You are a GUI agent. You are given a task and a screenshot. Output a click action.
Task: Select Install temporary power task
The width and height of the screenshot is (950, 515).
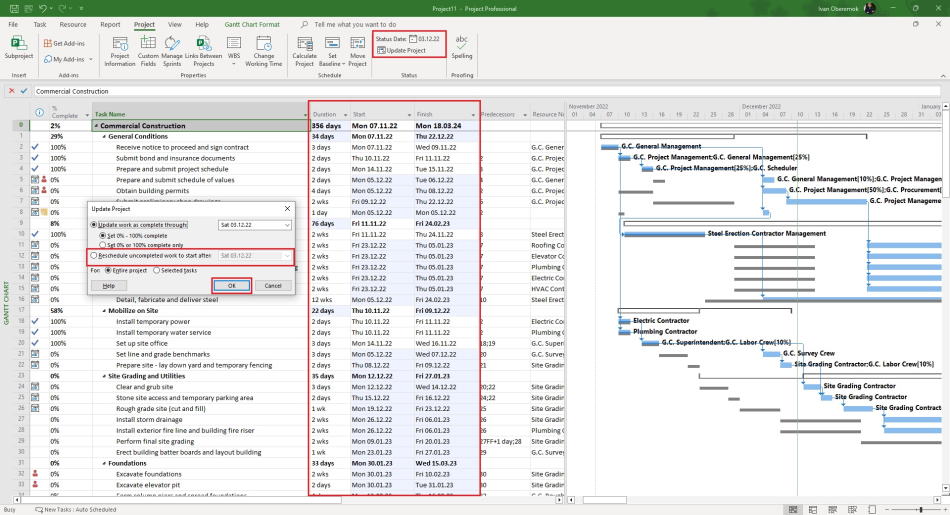[153, 322]
